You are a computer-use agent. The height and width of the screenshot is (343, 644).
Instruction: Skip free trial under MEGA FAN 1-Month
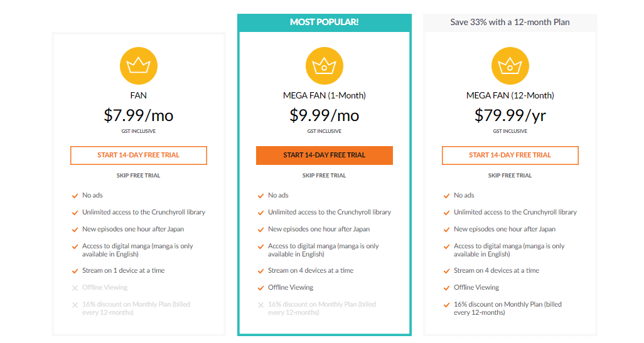[325, 175]
